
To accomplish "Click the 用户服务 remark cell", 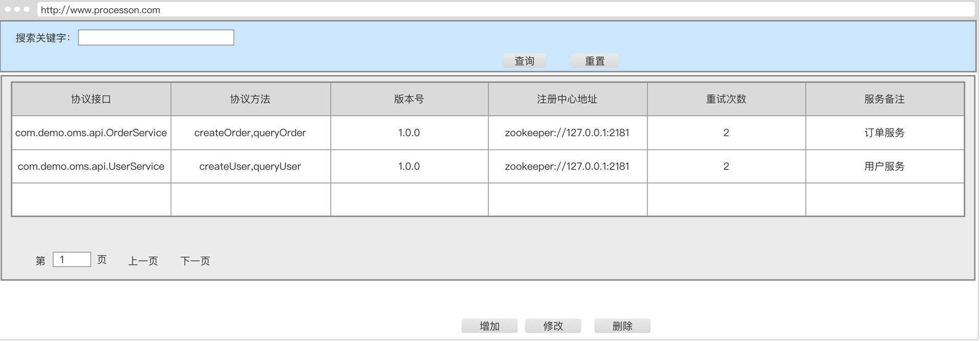I will [884, 166].
